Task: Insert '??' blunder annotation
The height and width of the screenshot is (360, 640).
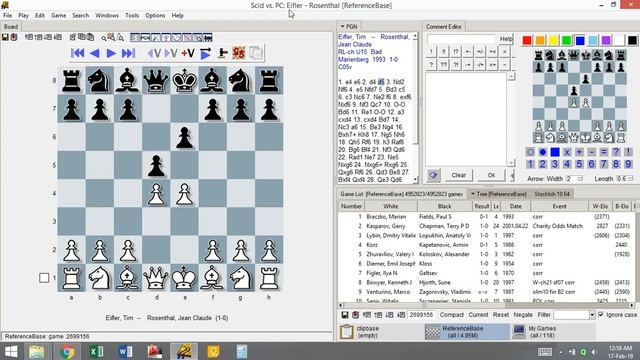Action: point(444,65)
